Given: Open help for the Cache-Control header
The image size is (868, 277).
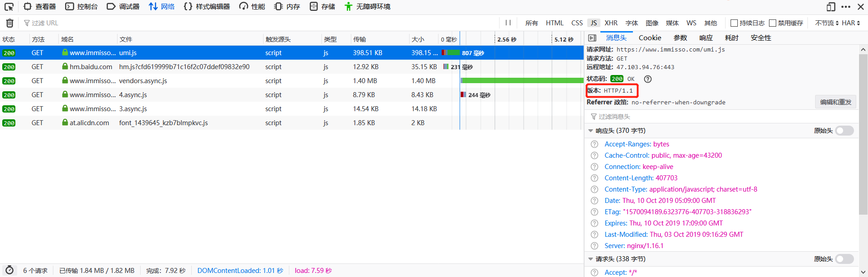Looking at the screenshot, I should click(594, 155).
